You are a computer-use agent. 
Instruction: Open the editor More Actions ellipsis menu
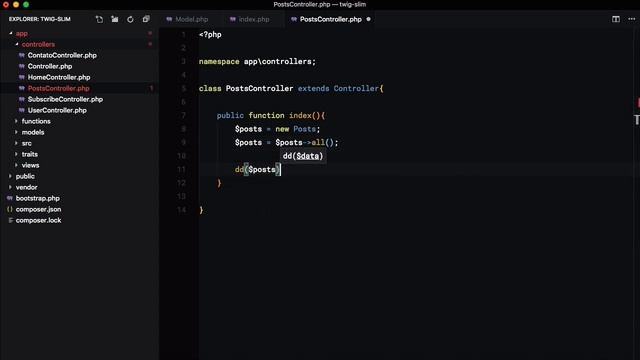[631, 19]
